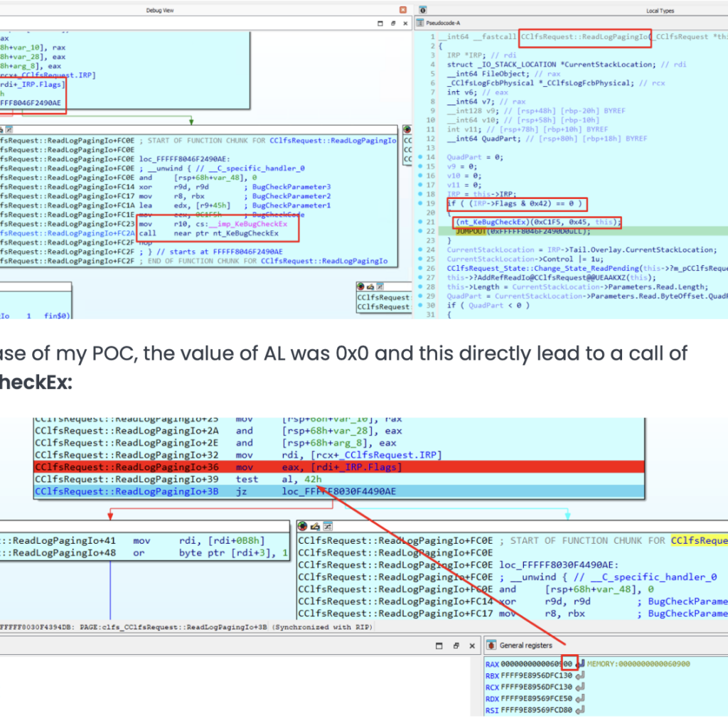The image size is (728, 728).
Task: Click the jump arrow next to RSI register
Action: pyautogui.click(x=580, y=710)
